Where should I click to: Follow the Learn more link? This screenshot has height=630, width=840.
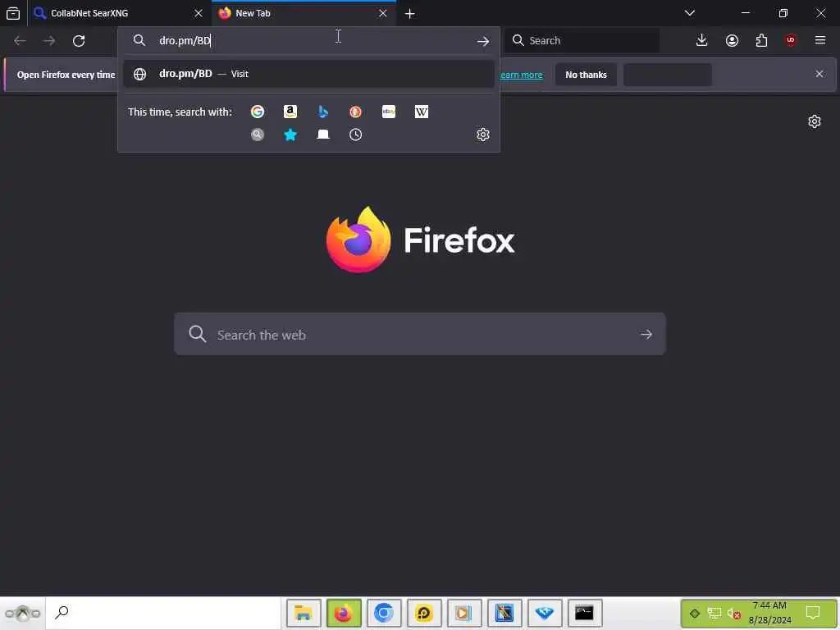pyautogui.click(x=521, y=75)
